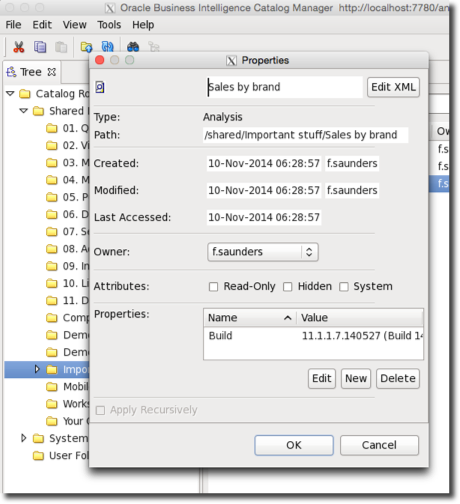Click the Value column header
This screenshot has height=504, width=460.
[x=360, y=318]
